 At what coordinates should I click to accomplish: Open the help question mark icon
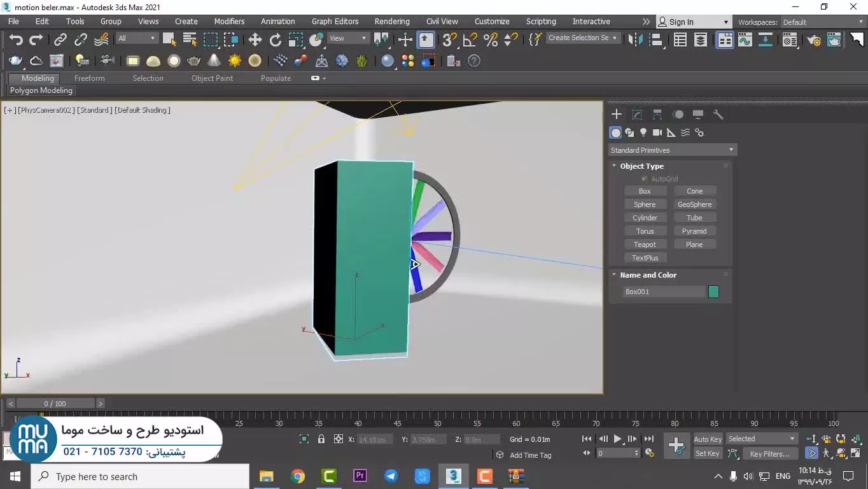[x=473, y=61]
